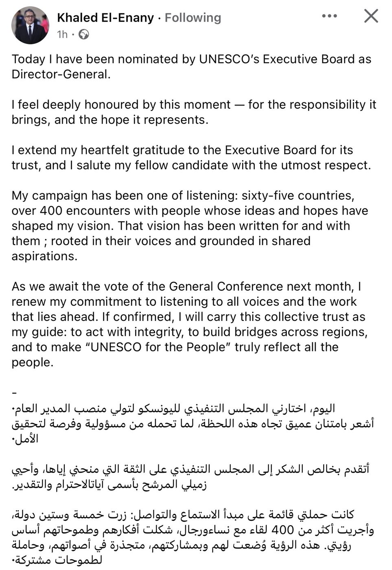The height and width of the screenshot is (570, 392).
Task: Open the post's 1h timestamp link
Action: [x=62, y=35]
